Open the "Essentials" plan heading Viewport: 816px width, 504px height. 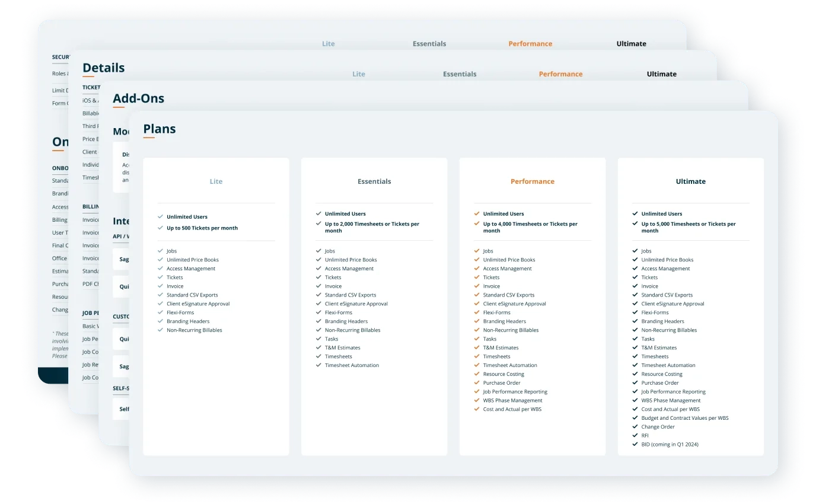[x=374, y=181]
